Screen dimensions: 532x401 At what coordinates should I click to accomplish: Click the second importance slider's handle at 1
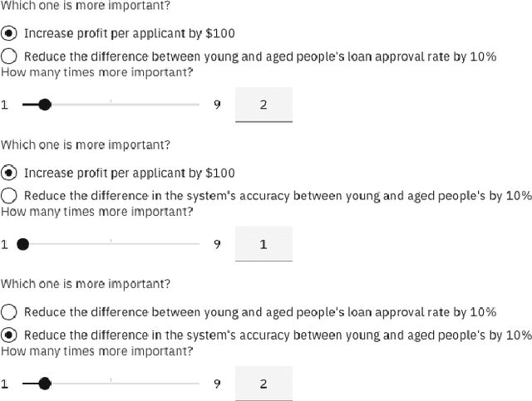coord(22,244)
